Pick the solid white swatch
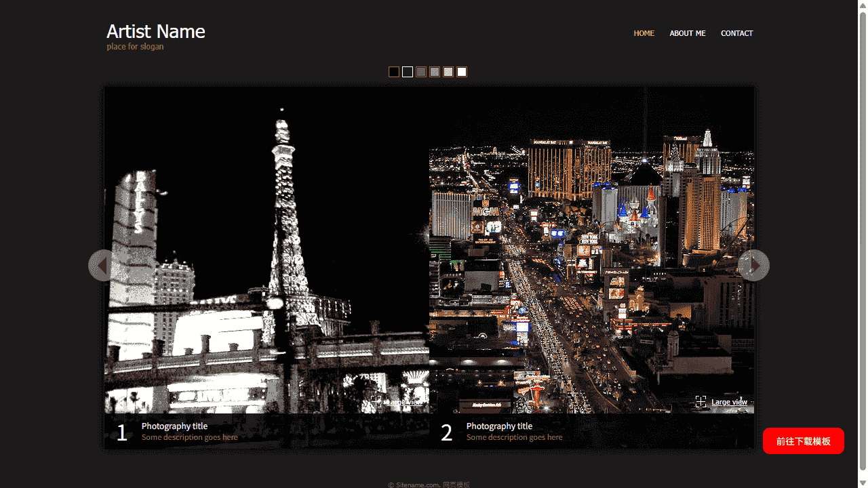Image resolution: width=868 pixels, height=488 pixels. click(462, 72)
